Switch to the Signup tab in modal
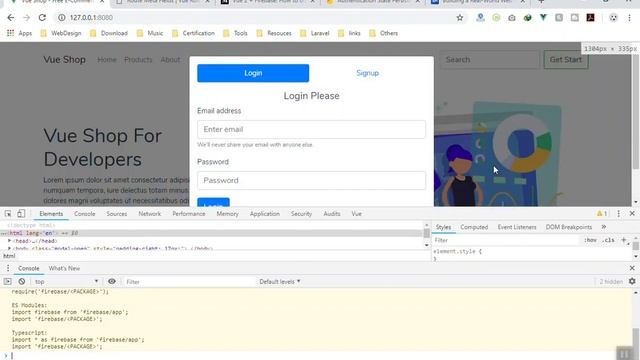 367,73
